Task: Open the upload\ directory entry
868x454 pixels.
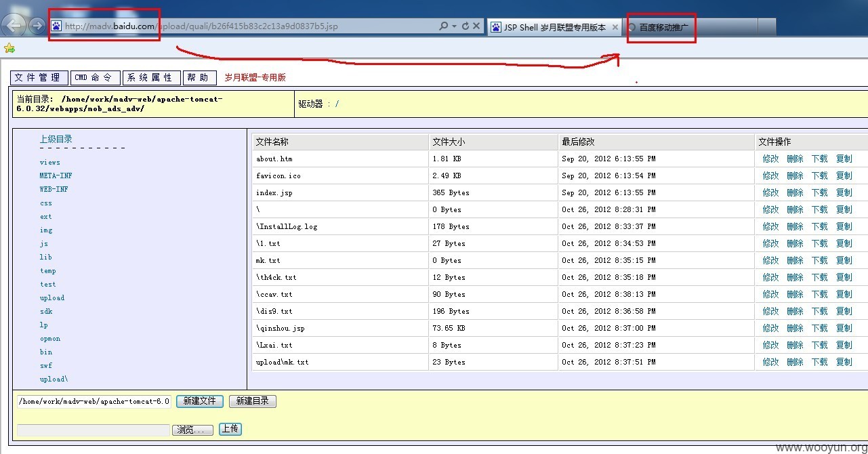Action: pyautogui.click(x=54, y=379)
